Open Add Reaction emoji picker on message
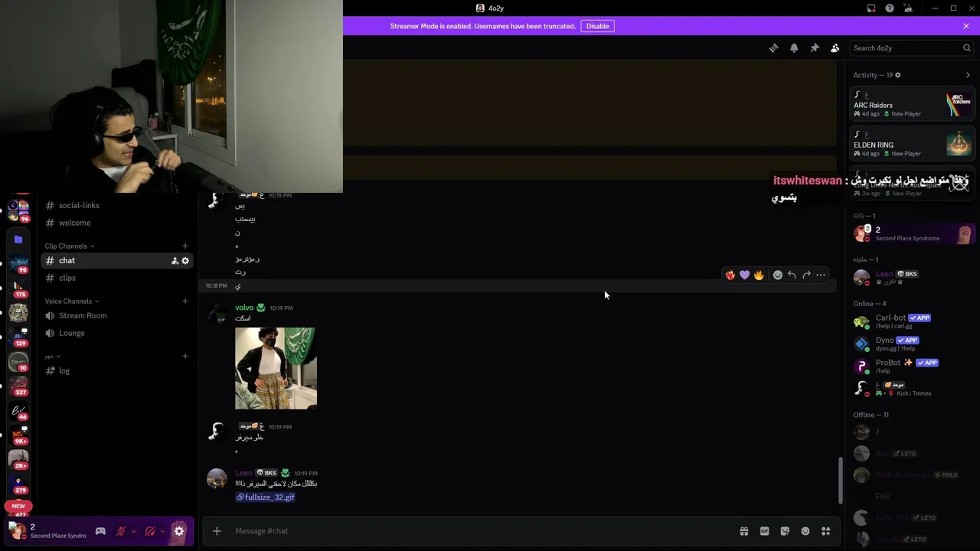The height and width of the screenshot is (551, 980). pyautogui.click(x=778, y=275)
